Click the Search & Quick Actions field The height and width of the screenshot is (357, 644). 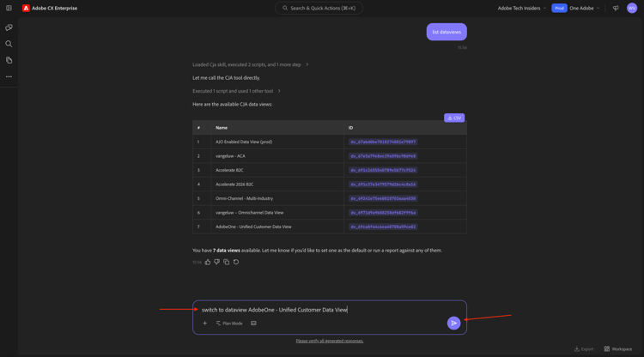[x=319, y=9]
